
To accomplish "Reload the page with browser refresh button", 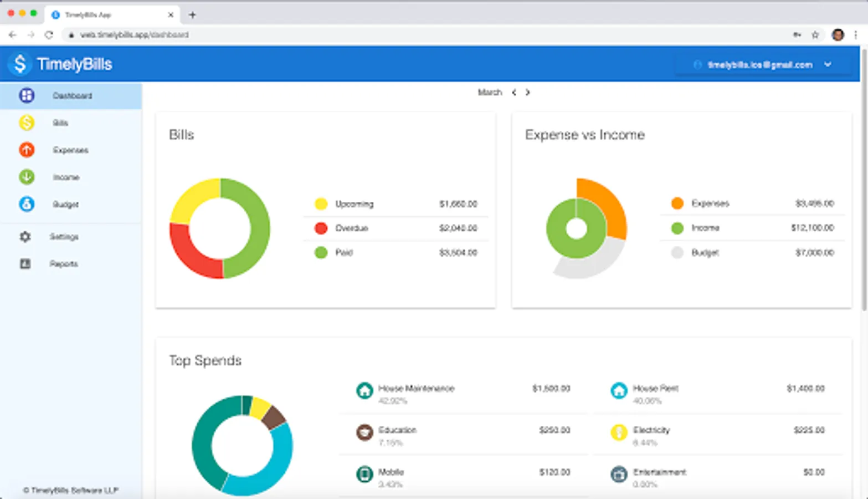I will point(49,35).
